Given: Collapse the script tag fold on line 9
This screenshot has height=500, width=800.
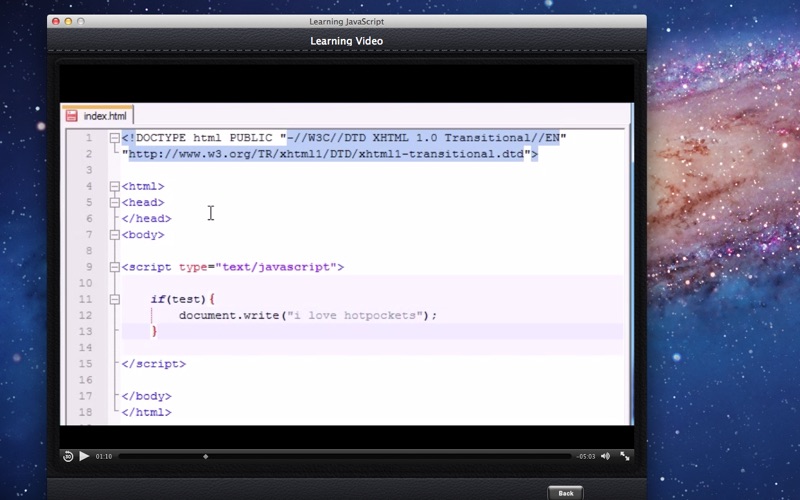Looking at the screenshot, I should pyautogui.click(x=115, y=267).
